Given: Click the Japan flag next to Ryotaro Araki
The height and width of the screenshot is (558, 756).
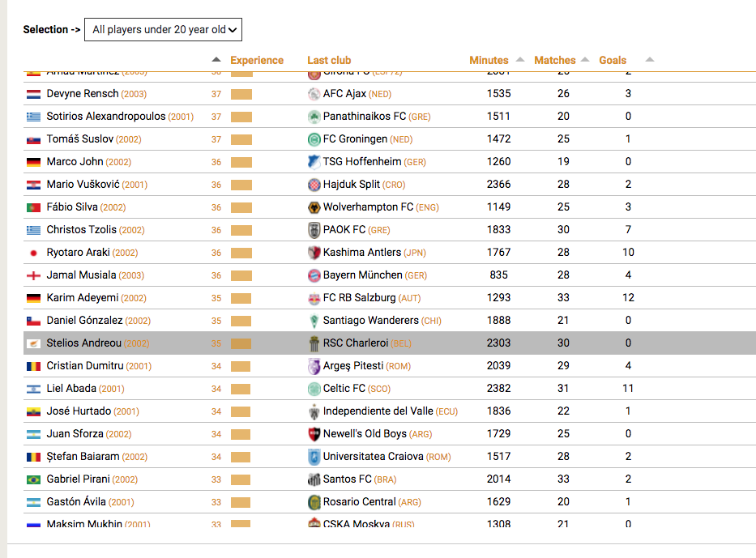Looking at the screenshot, I should pyautogui.click(x=33, y=253).
